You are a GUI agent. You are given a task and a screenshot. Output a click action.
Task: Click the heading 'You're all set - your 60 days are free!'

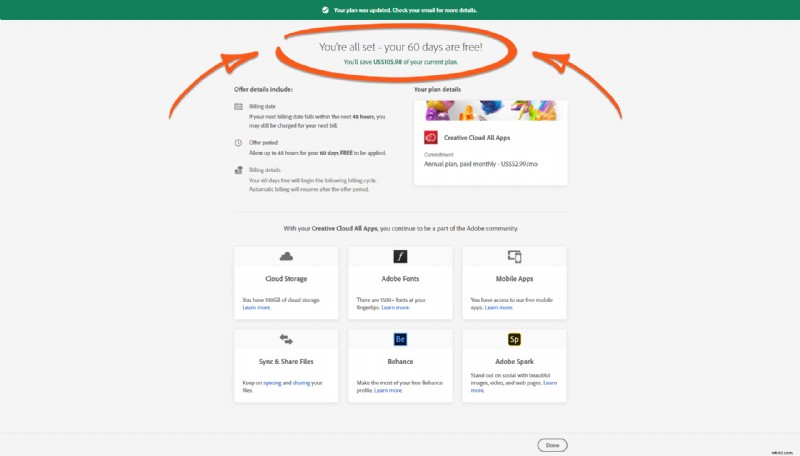tap(401, 47)
